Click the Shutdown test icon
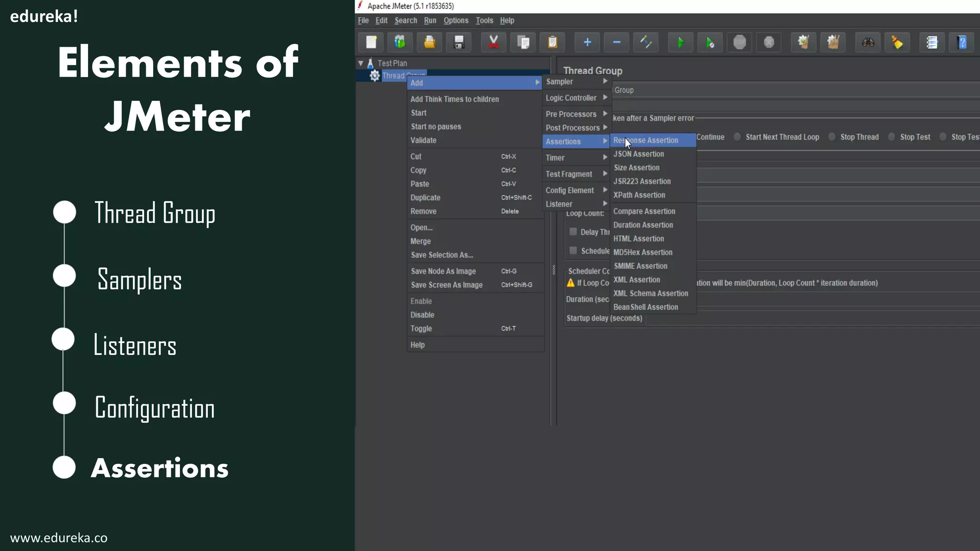This screenshot has height=551, width=980. [x=769, y=42]
